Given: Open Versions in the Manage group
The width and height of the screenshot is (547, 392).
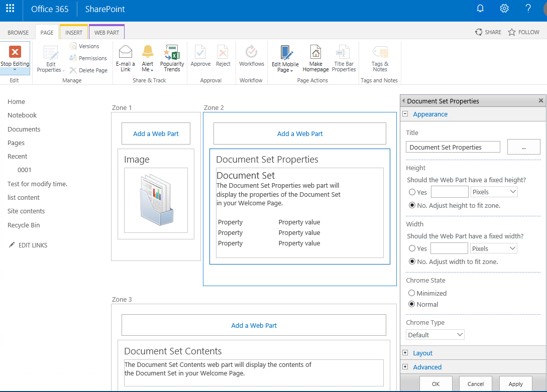Looking at the screenshot, I should pos(84,46).
